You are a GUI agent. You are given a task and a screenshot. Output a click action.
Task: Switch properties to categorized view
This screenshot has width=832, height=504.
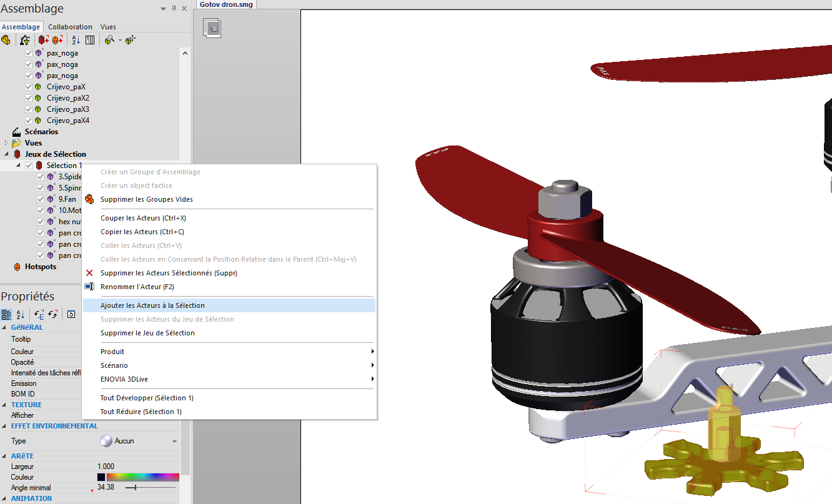click(x=6, y=314)
